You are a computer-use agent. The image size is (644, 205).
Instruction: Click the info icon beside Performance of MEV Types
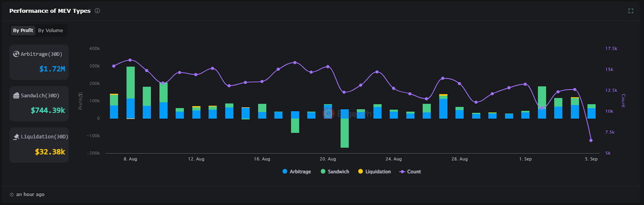[97, 11]
